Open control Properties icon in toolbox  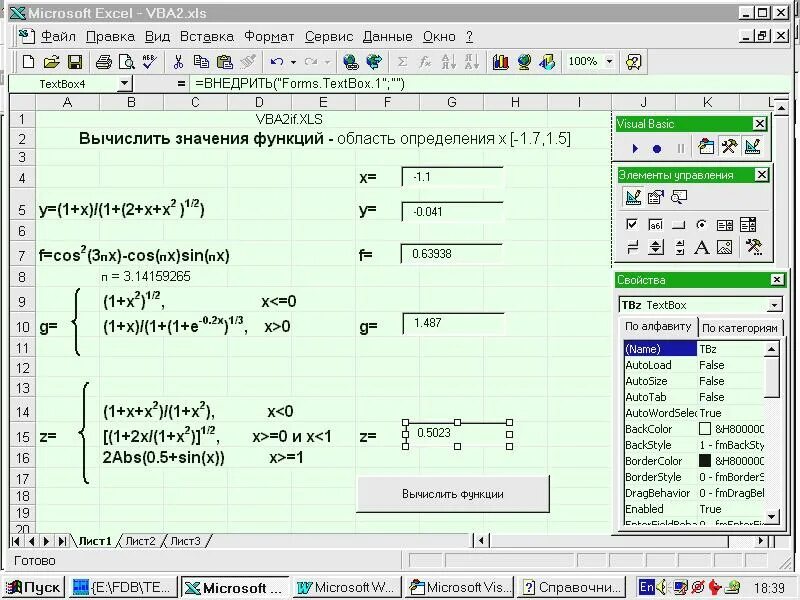tap(656, 197)
